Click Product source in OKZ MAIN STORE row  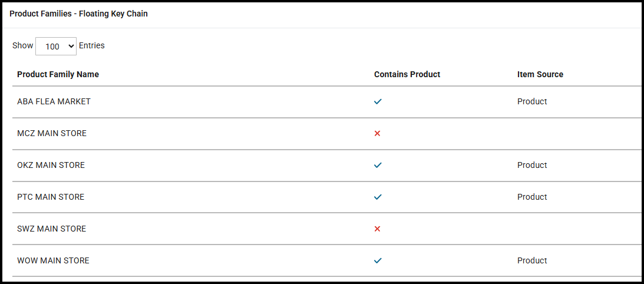tap(532, 165)
